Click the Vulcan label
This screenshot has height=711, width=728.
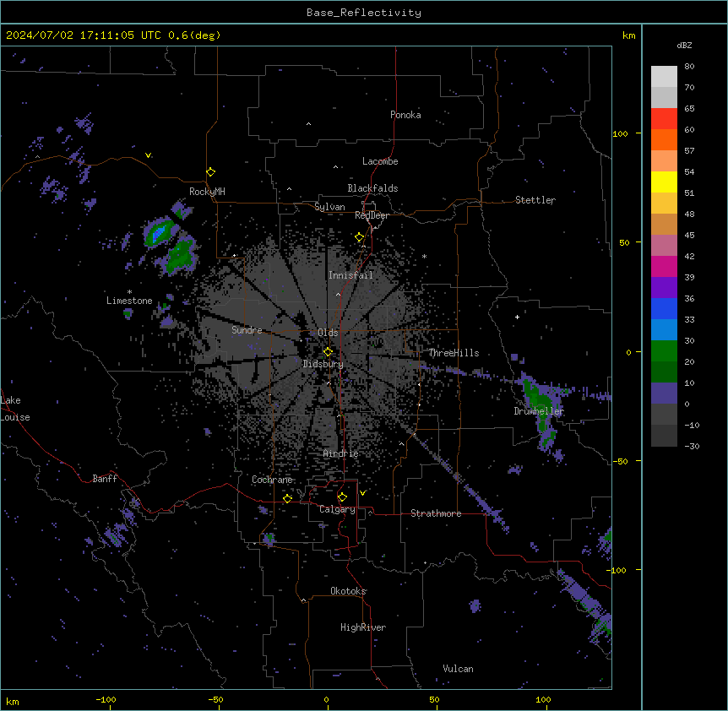click(x=459, y=669)
